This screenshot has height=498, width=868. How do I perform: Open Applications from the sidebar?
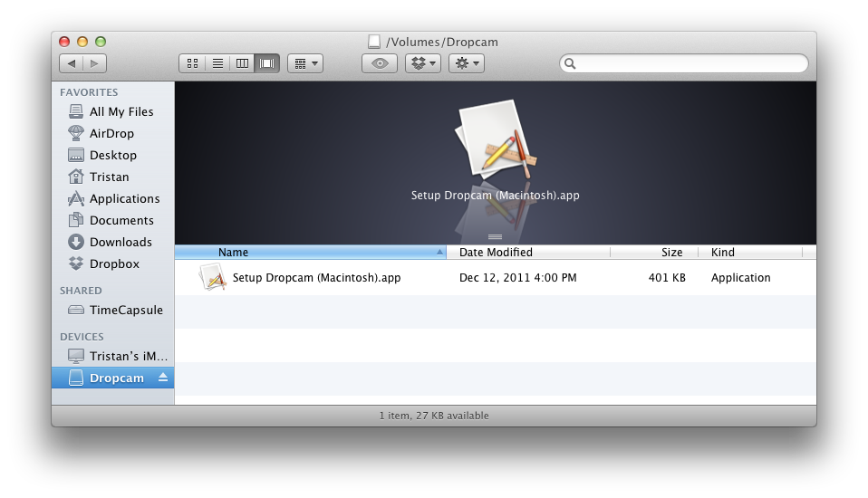tap(113, 198)
